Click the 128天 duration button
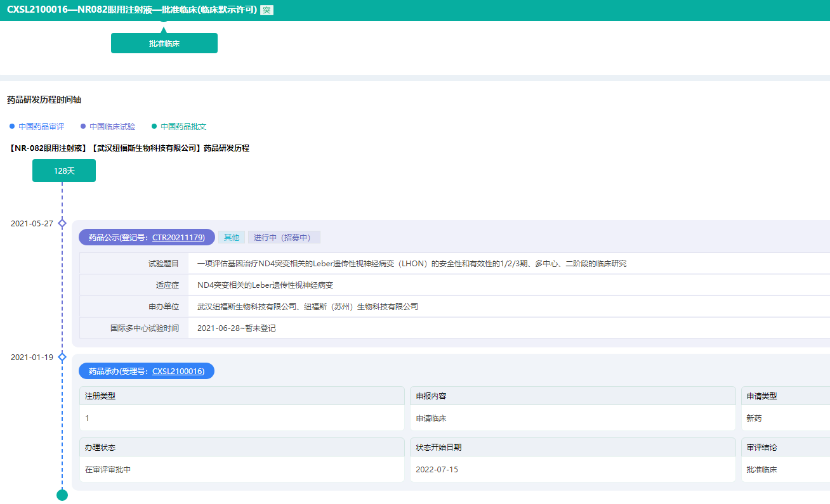 coord(64,171)
